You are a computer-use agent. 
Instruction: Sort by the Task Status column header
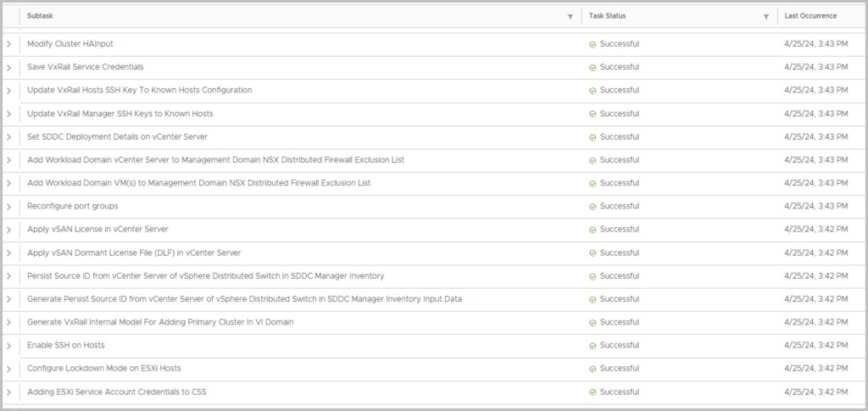[x=607, y=16]
